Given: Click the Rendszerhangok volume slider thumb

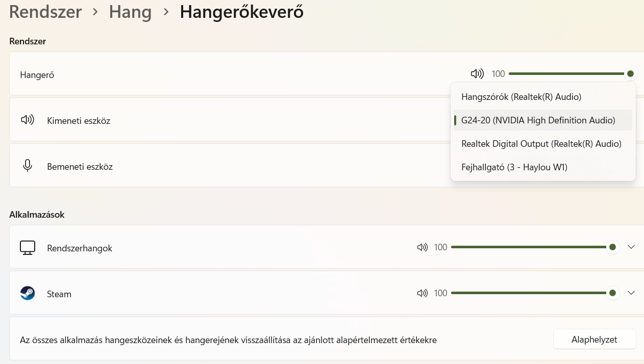Looking at the screenshot, I should tap(613, 247).
